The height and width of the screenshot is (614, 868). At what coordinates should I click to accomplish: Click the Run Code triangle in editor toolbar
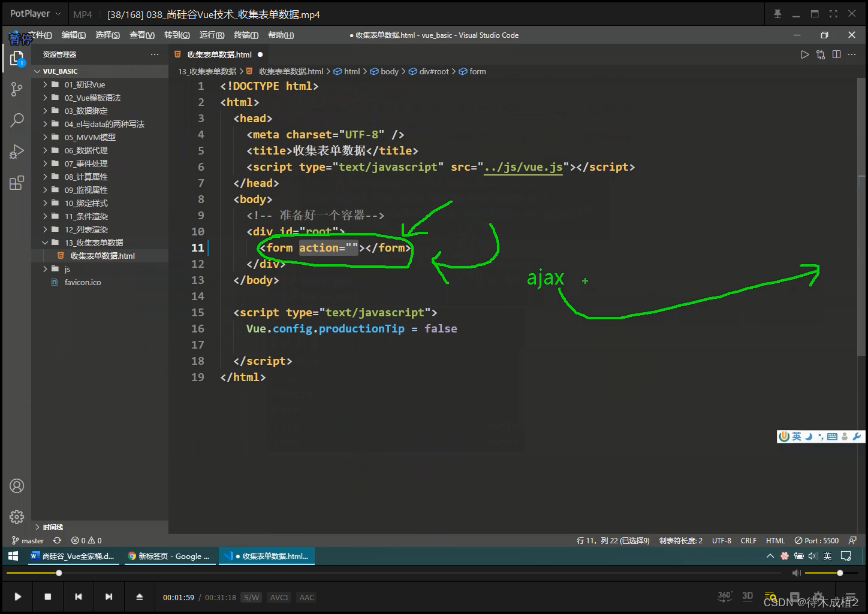804,55
